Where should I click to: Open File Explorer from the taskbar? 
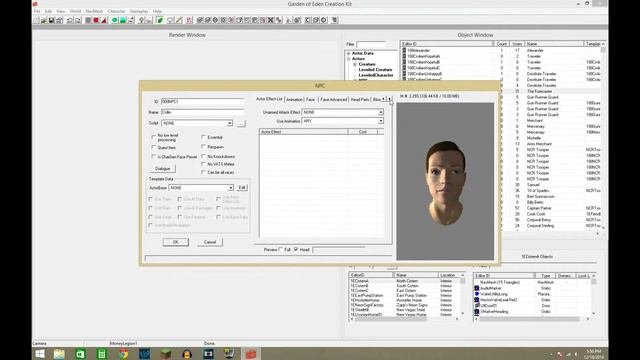[59, 354]
